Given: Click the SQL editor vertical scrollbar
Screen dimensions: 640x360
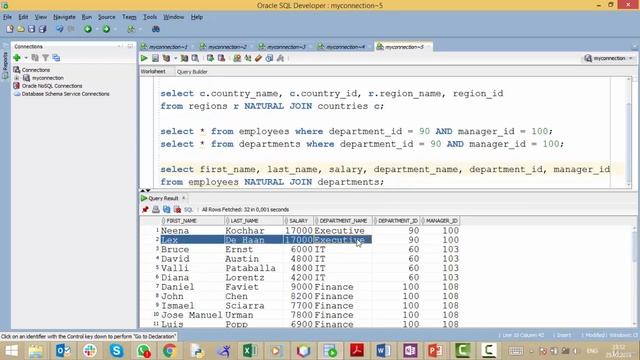Looking at the screenshot, I should click(x=629, y=132).
